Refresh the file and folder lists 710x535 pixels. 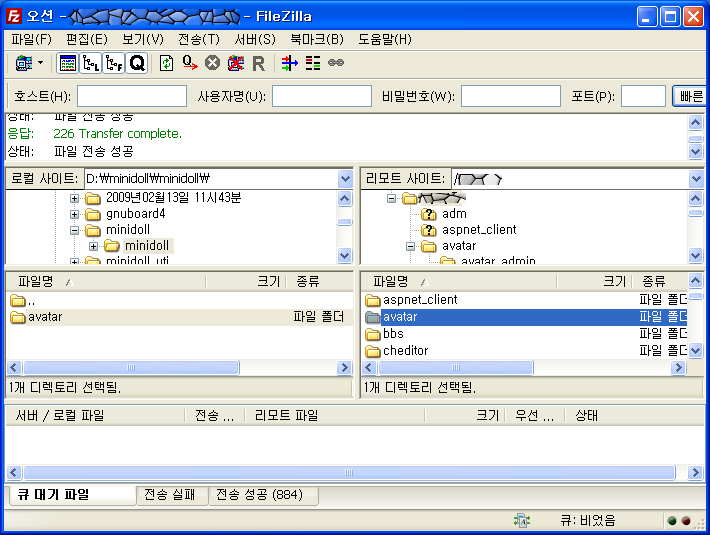[x=167, y=63]
